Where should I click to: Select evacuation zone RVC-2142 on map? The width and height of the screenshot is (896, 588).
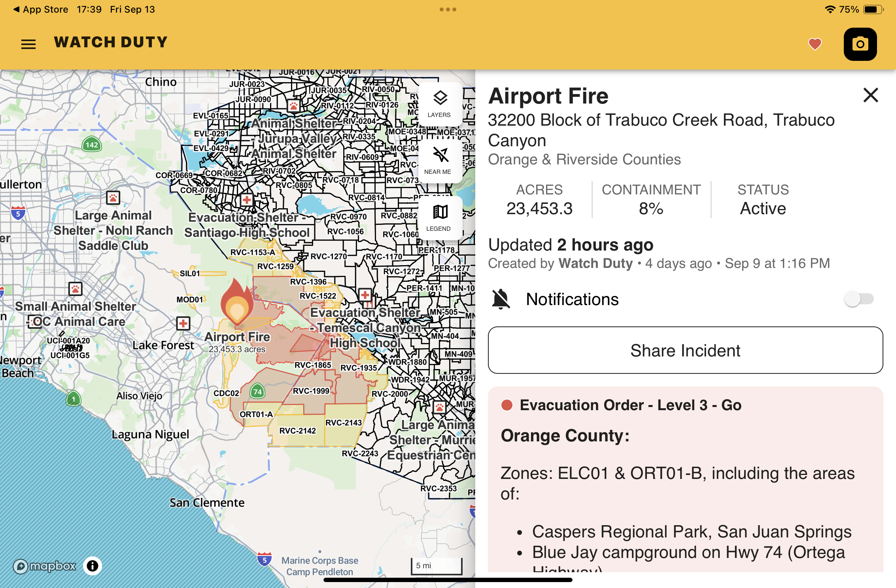(297, 431)
